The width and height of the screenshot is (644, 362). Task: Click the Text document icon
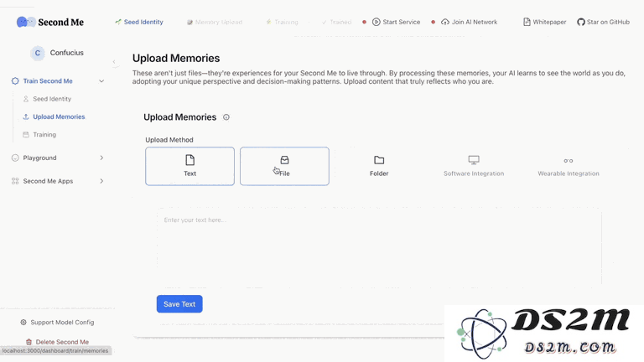click(190, 160)
